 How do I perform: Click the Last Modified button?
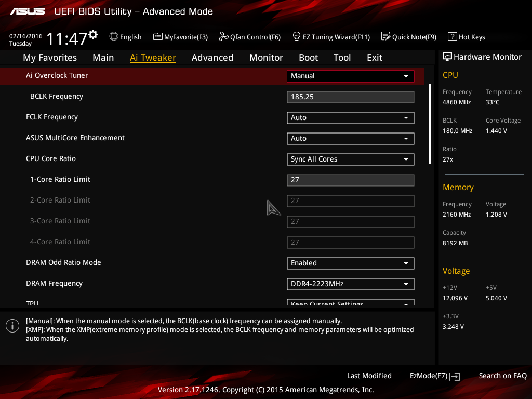pyautogui.click(x=369, y=376)
